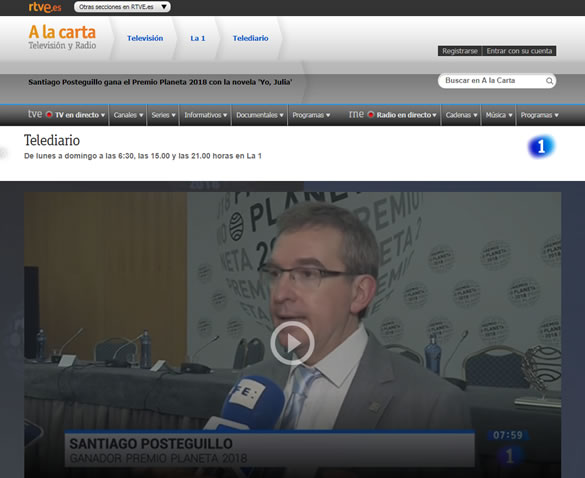
Task: Open 'Radio en directo' menu
Action: click(x=403, y=115)
